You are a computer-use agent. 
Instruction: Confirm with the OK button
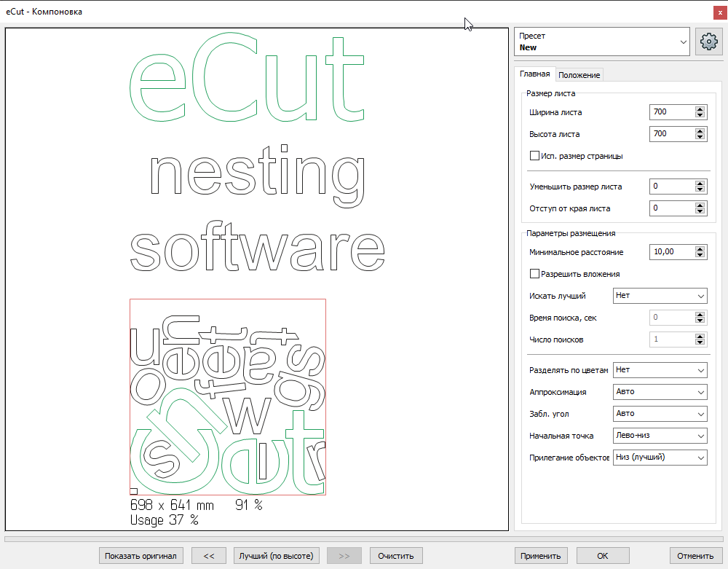pyautogui.click(x=603, y=556)
